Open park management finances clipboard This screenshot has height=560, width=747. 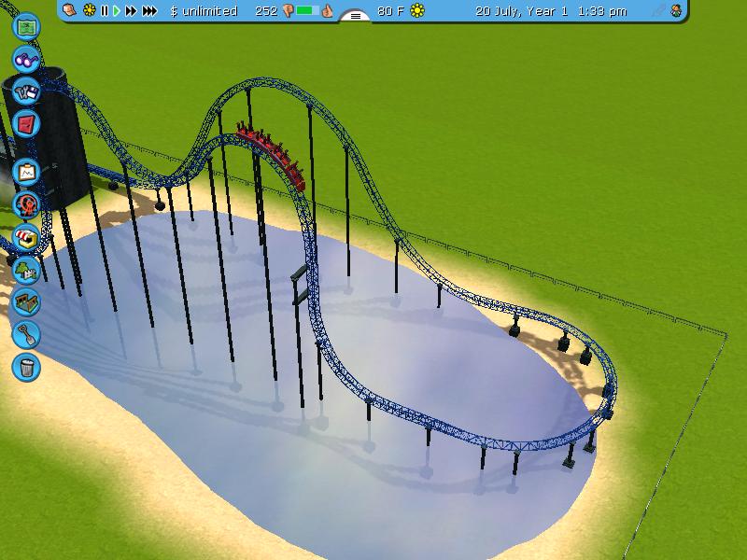[26, 173]
